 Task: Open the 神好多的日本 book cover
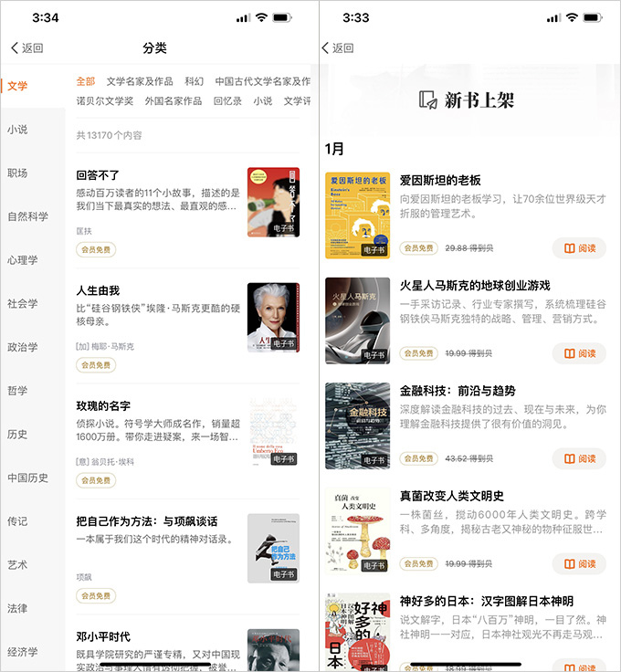click(357, 632)
